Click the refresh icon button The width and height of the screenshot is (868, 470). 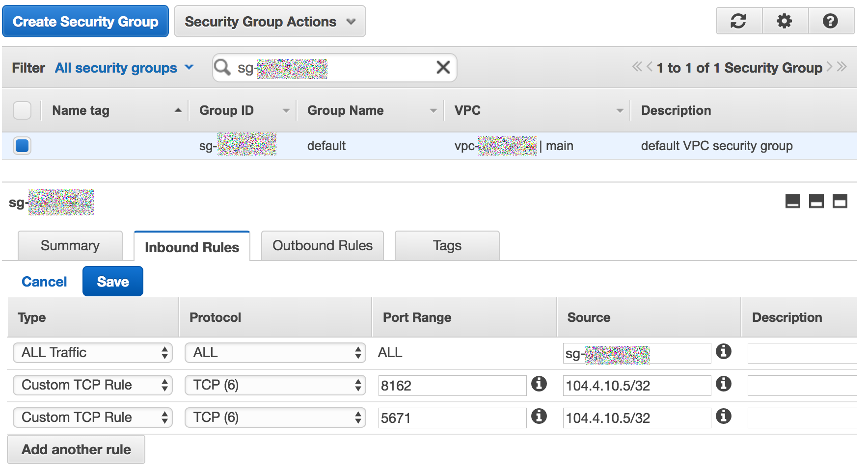738,21
